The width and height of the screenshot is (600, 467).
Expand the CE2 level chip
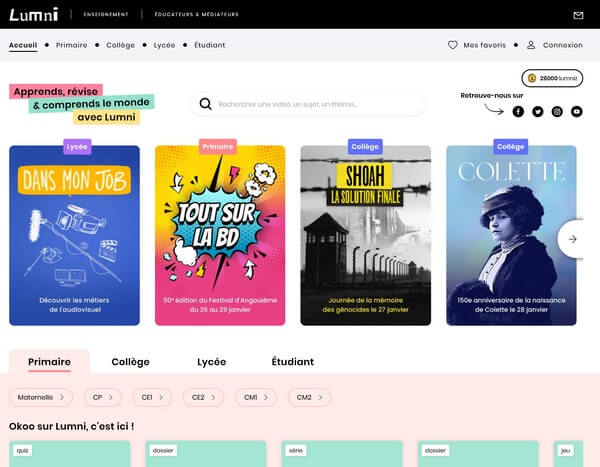click(x=203, y=397)
